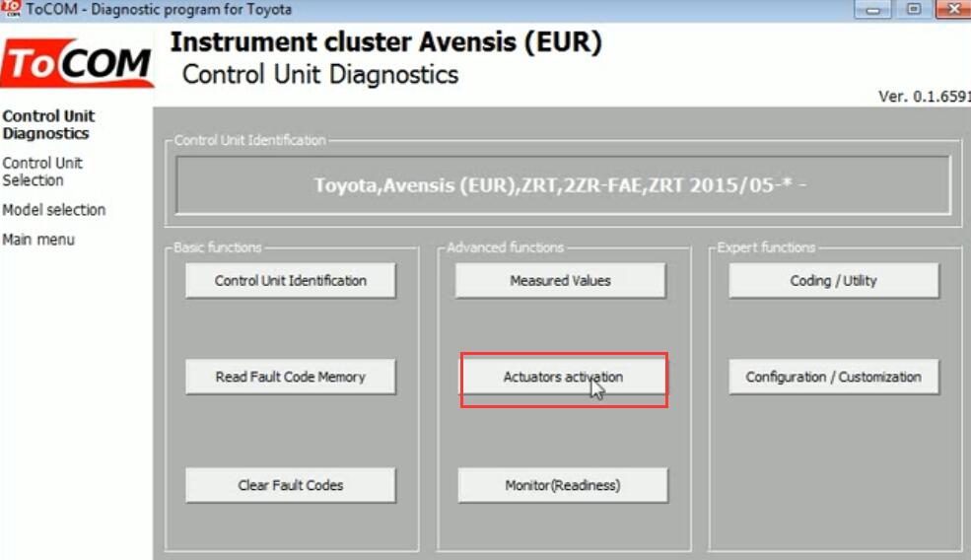Screen dimensions: 971x560
Task: Return to Main menu in sidebar
Action: [38, 240]
